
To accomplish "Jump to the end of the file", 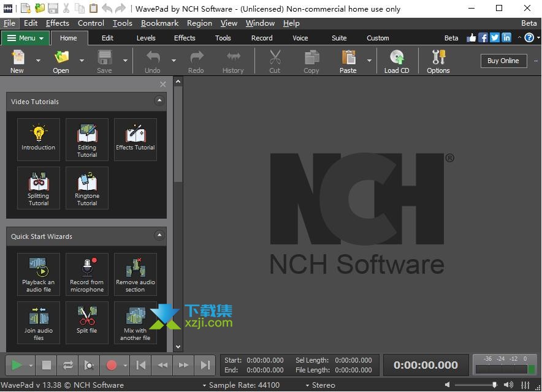I will [x=205, y=365].
